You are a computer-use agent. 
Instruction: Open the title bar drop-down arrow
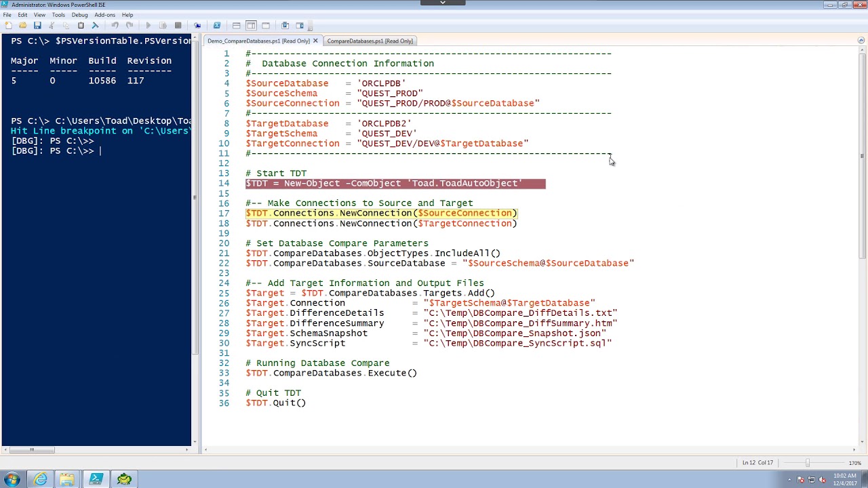pyautogui.click(x=443, y=2)
